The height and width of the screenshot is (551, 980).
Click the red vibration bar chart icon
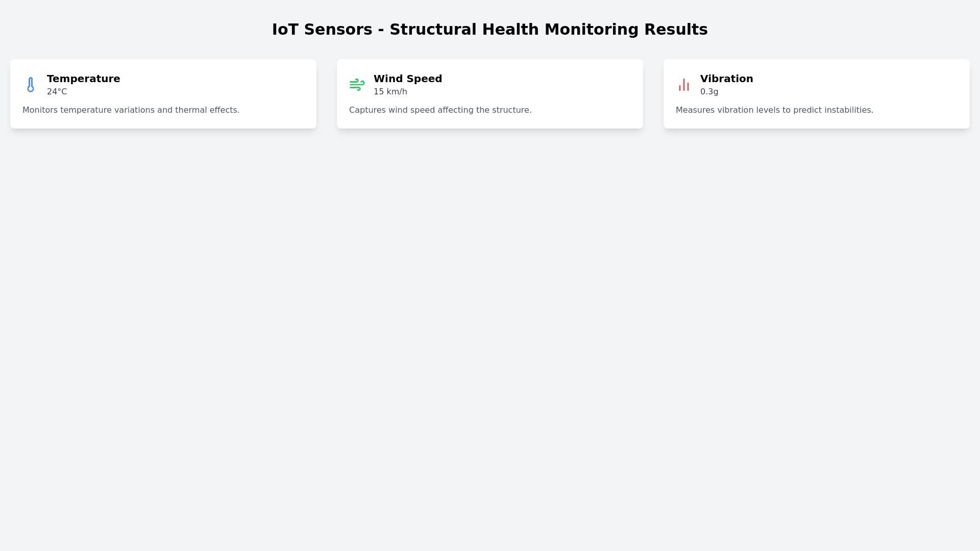684,85
